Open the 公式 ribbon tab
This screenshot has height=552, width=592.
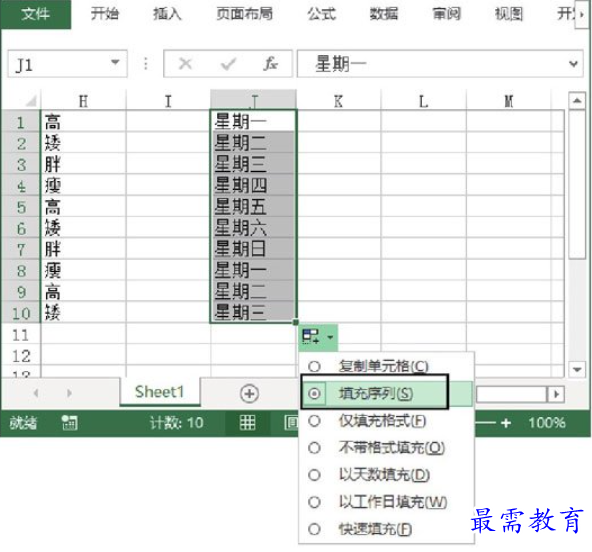click(321, 14)
